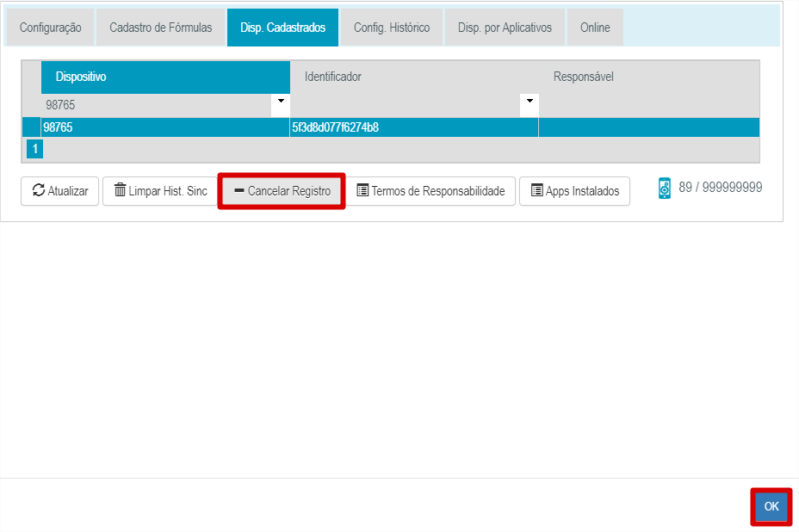Open the Configuração tab
799x532 pixels.
[x=50, y=28]
